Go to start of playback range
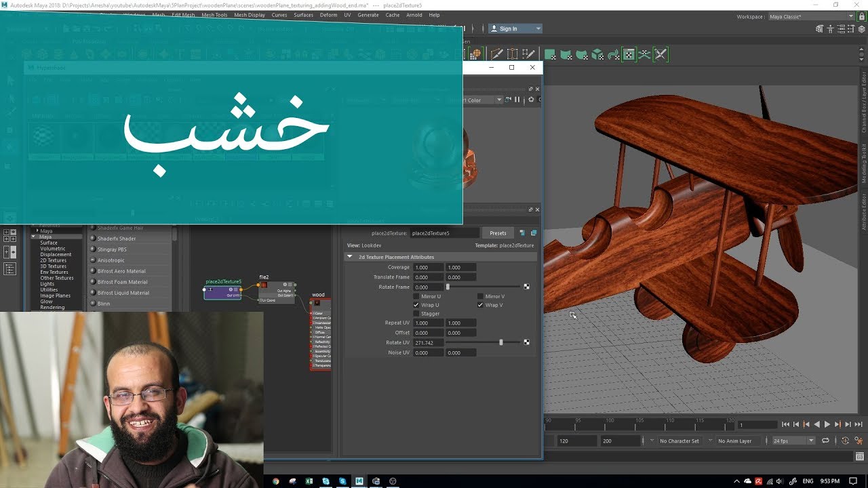868x488 pixels. (785, 424)
